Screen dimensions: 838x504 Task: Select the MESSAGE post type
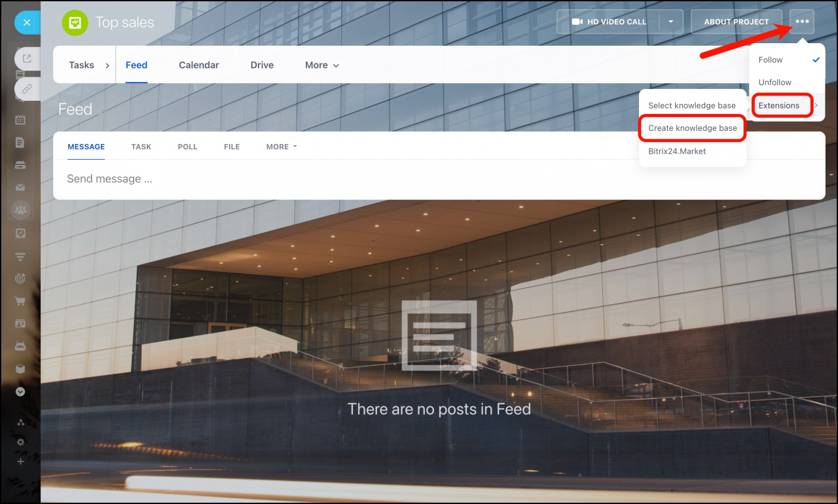tap(86, 147)
